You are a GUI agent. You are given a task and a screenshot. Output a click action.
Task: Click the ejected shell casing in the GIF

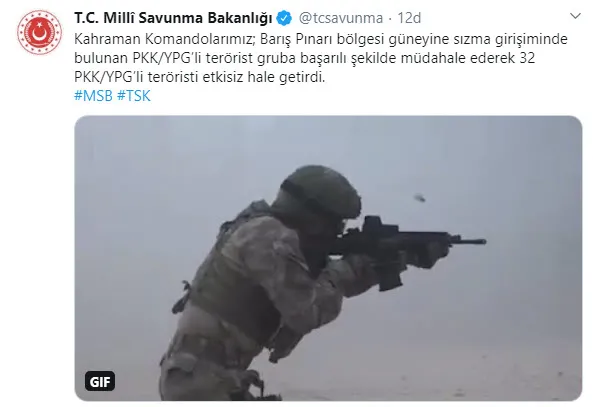[x=419, y=197]
